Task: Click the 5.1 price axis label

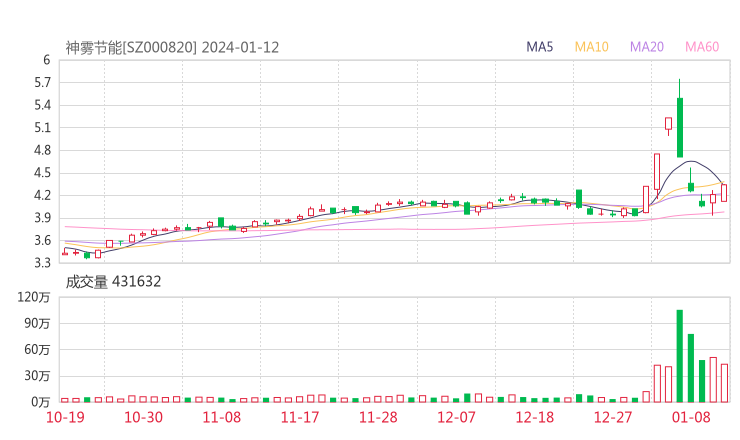Action: [42, 128]
